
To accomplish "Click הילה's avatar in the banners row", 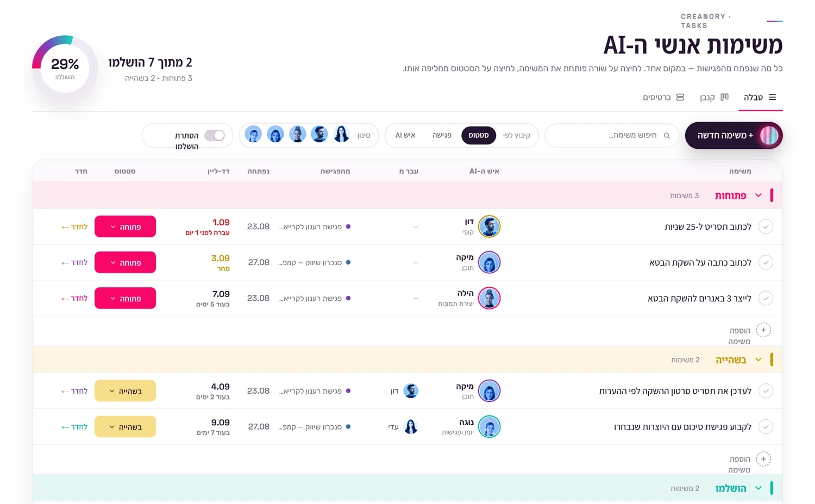I will (489, 298).
